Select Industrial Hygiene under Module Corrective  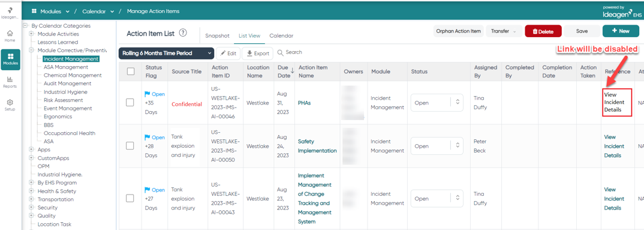coord(65,92)
